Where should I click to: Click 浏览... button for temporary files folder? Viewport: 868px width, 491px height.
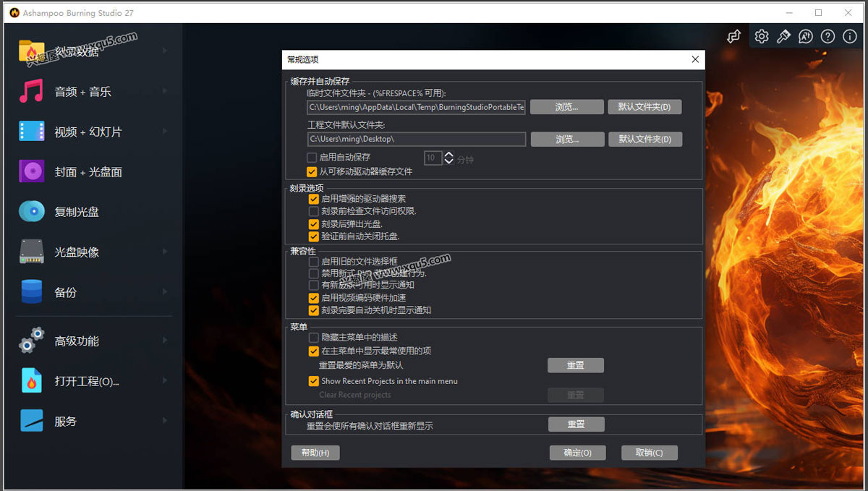(x=566, y=107)
